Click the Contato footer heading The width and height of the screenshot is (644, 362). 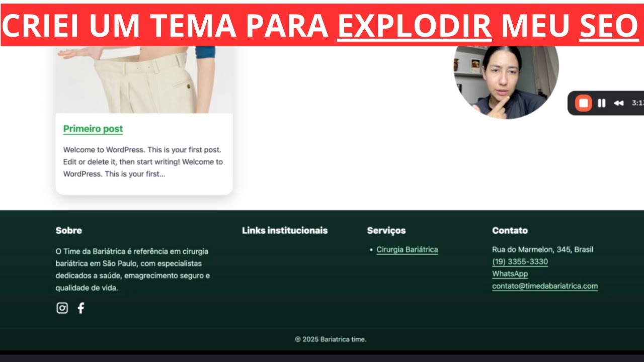(510, 231)
